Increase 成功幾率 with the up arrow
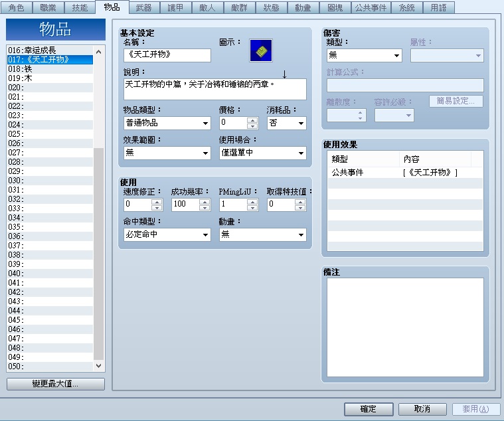Screen dimensions: 504x421 pyautogui.click(x=205, y=202)
